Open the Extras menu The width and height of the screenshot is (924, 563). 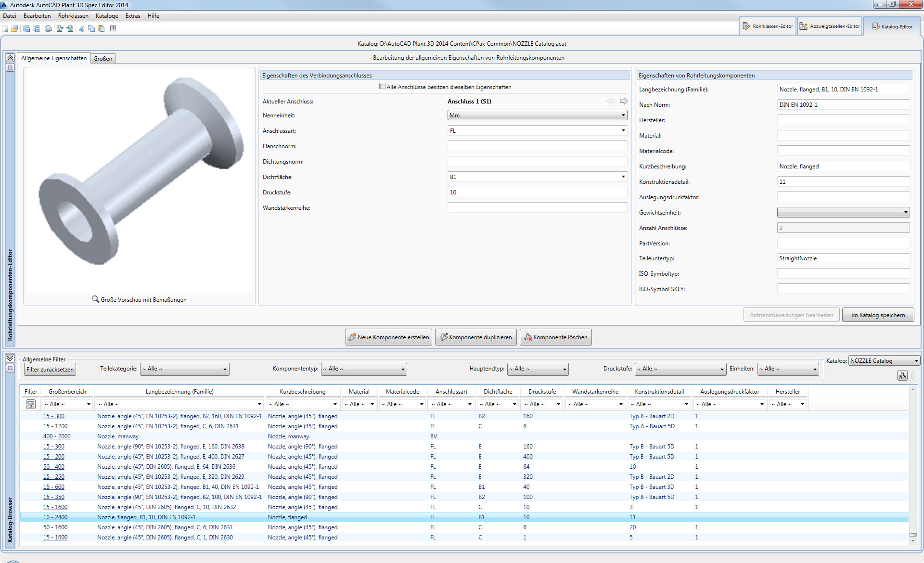coord(133,16)
